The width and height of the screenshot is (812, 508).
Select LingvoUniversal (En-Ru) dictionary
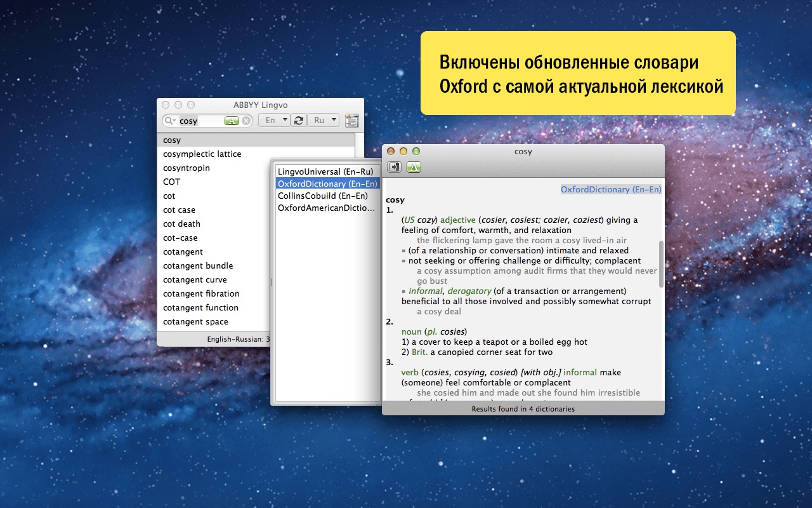[x=327, y=171]
